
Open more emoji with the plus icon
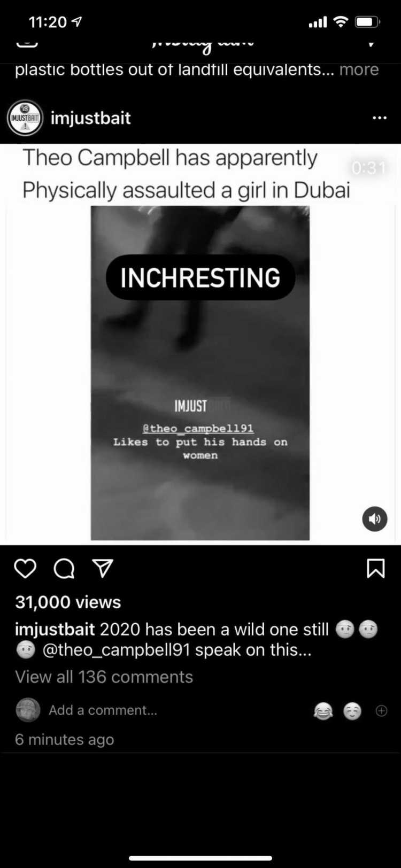pos(381,711)
